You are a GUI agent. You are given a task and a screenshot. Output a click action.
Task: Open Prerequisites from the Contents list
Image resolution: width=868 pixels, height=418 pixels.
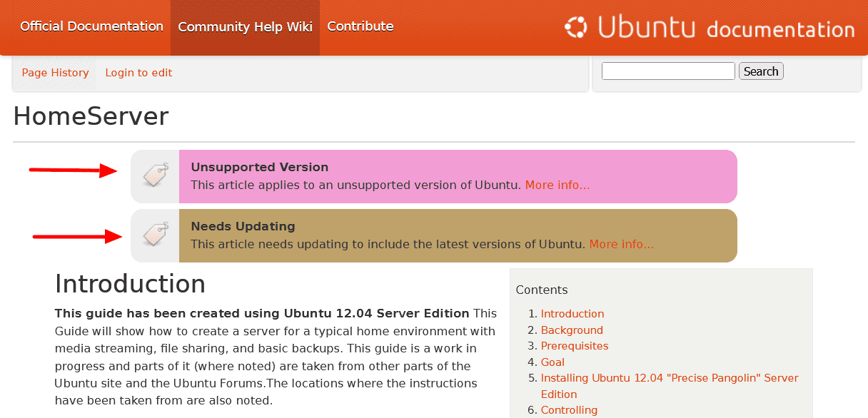tap(575, 346)
